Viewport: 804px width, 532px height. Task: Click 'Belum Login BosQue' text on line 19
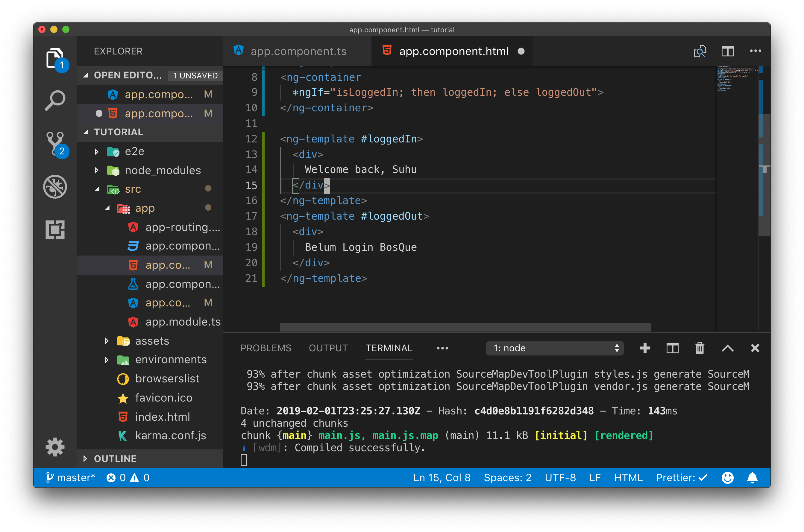(x=360, y=247)
